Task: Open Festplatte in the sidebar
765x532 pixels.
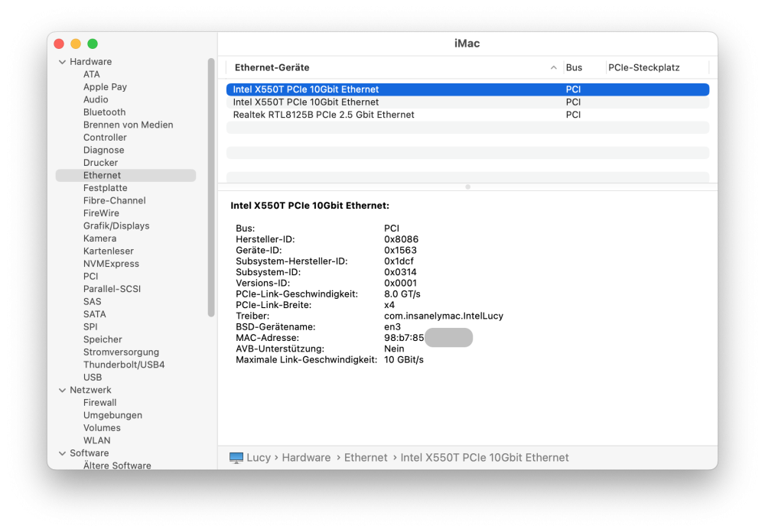Action: point(106,188)
